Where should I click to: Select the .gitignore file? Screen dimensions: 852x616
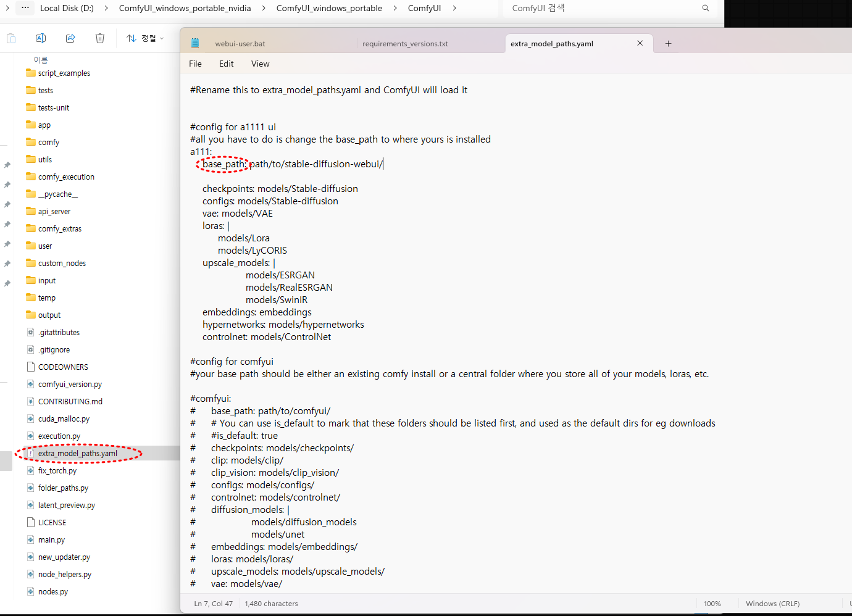(x=54, y=349)
